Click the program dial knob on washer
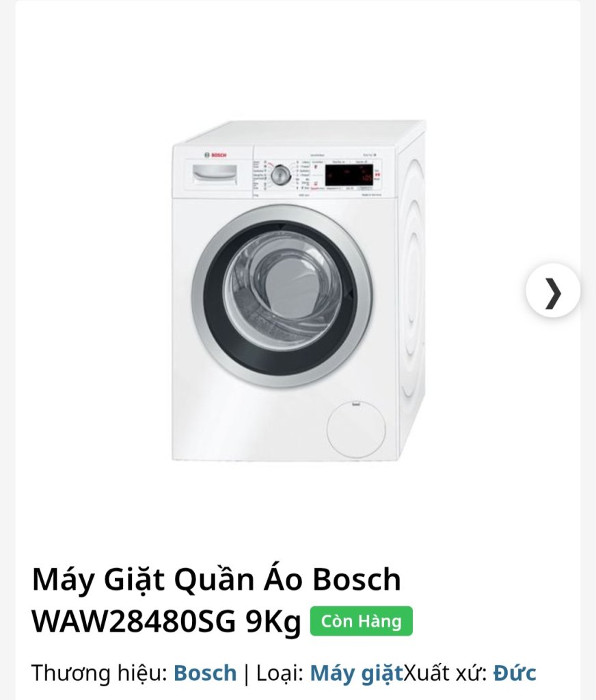596x700 pixels. [280, 175]
